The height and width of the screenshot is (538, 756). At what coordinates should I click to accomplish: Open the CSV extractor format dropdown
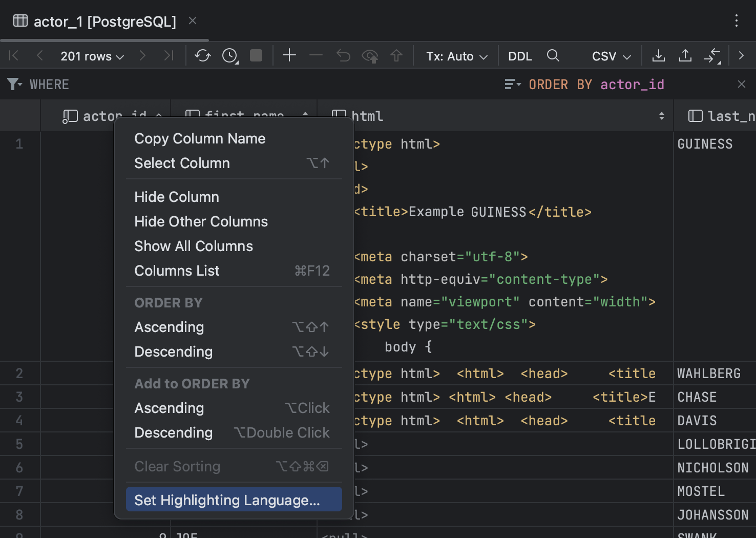(x=610, y=56)
